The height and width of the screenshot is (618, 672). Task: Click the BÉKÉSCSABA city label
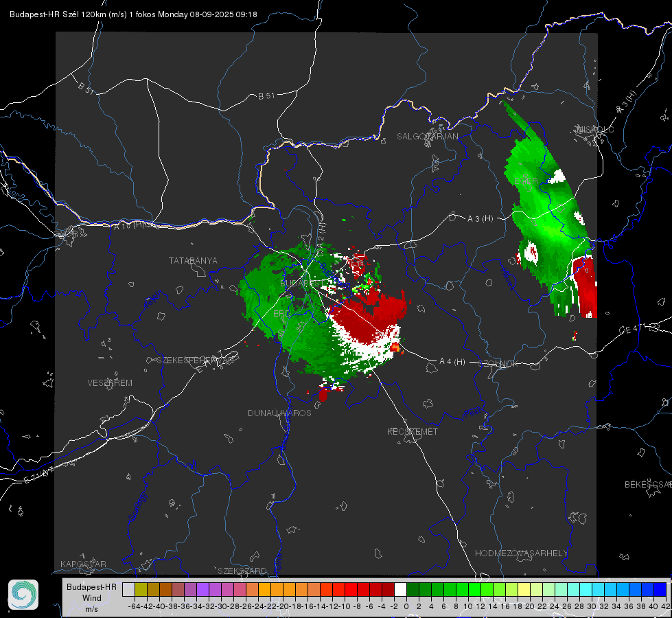tap(648, 484)
